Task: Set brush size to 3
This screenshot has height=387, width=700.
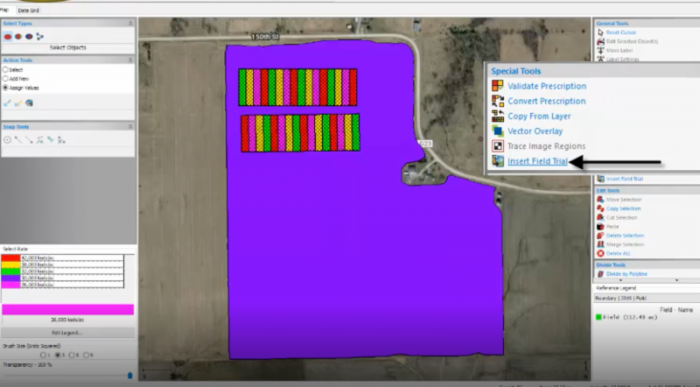Action: click(x=58, y=355)
